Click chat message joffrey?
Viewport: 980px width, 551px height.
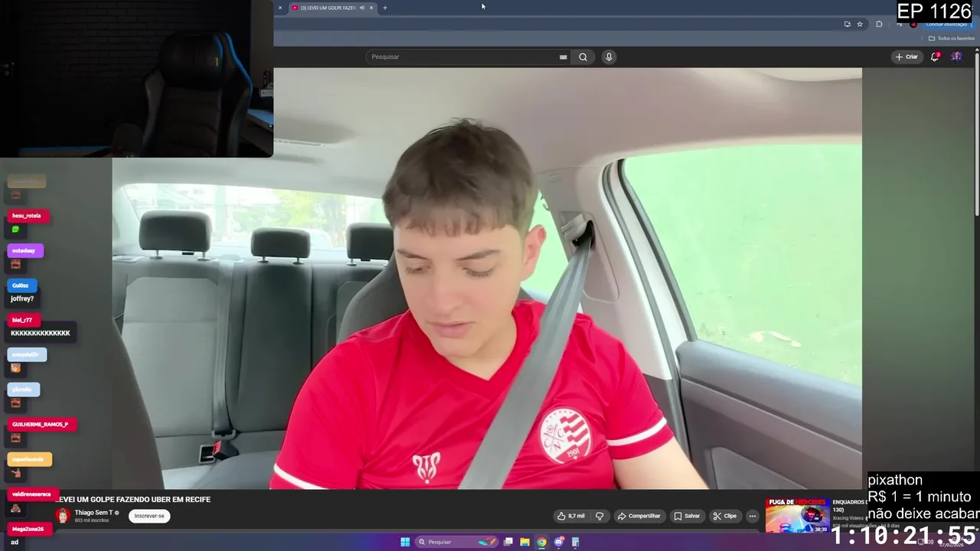tap(22, 298)
